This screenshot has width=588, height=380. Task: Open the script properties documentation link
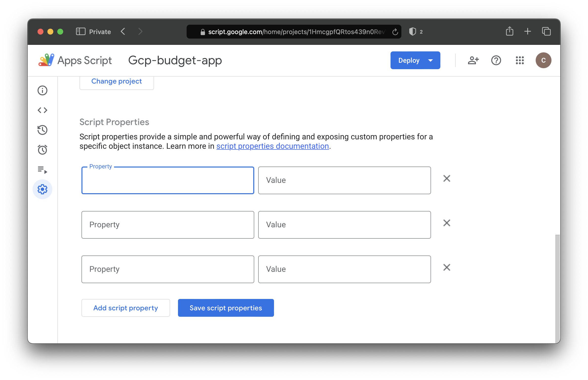[x=273, y=146]
